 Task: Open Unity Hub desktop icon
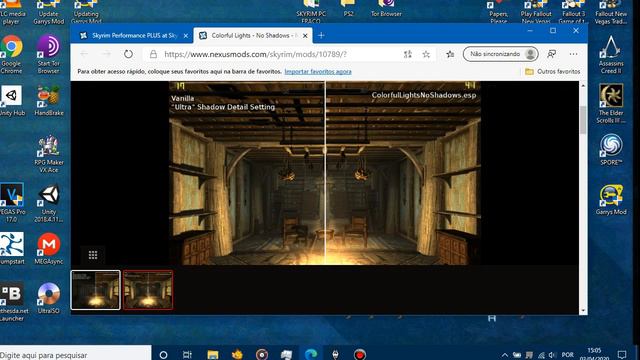pos(11,101)
